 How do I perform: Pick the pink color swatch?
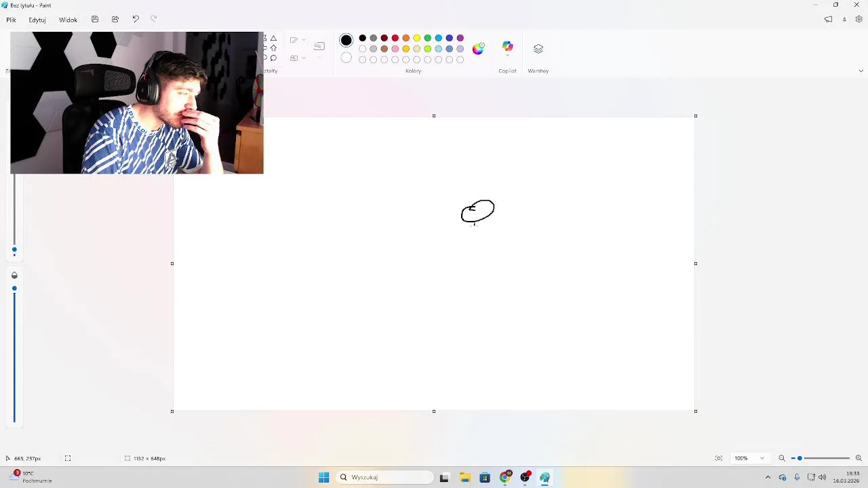point(395,49)
